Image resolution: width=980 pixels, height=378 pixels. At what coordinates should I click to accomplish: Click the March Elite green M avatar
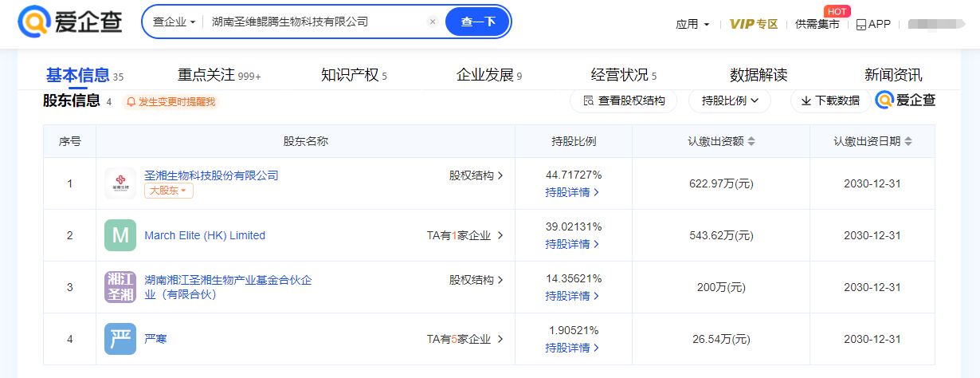(x=120, y=235)
